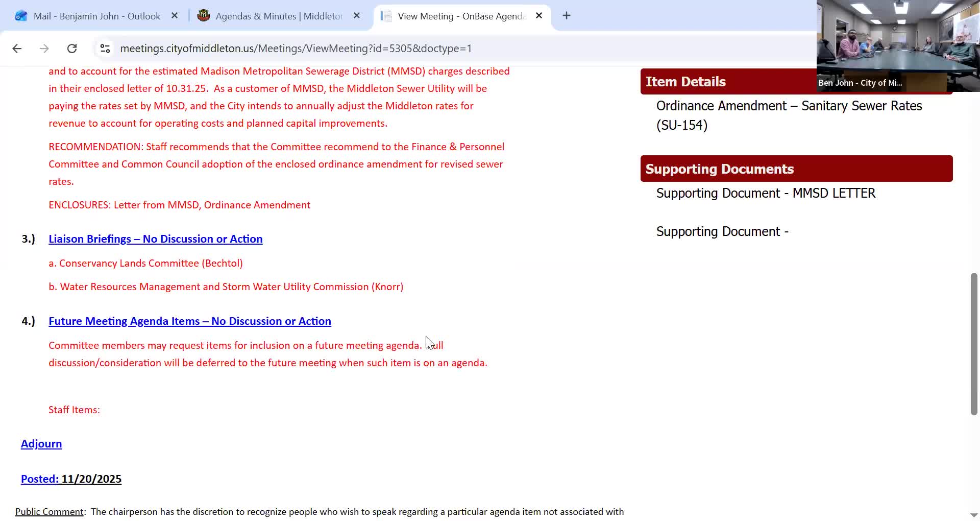980x521 pixels.
Task: Click the browser forward arrow
Action: (x=44, y=49)
